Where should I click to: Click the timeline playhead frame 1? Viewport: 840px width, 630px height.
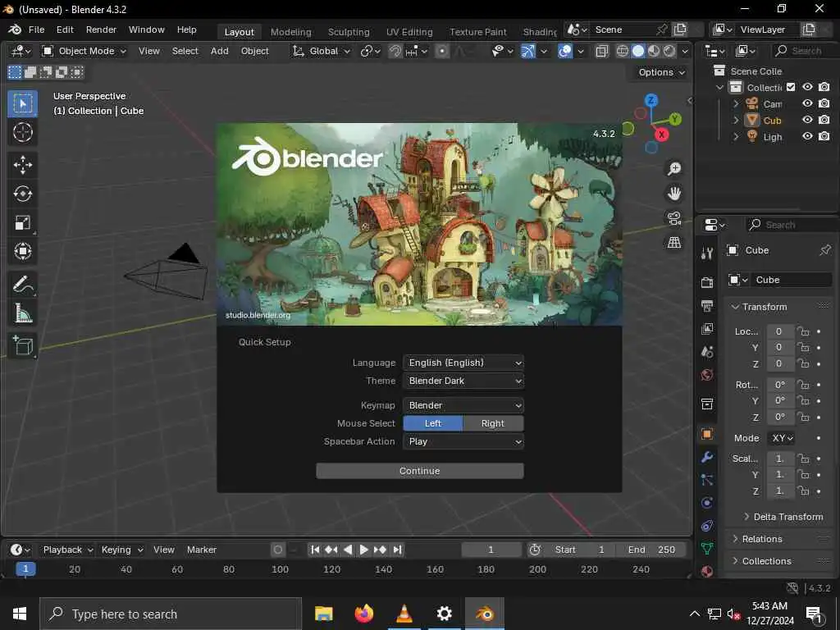[x=25, y=569]
